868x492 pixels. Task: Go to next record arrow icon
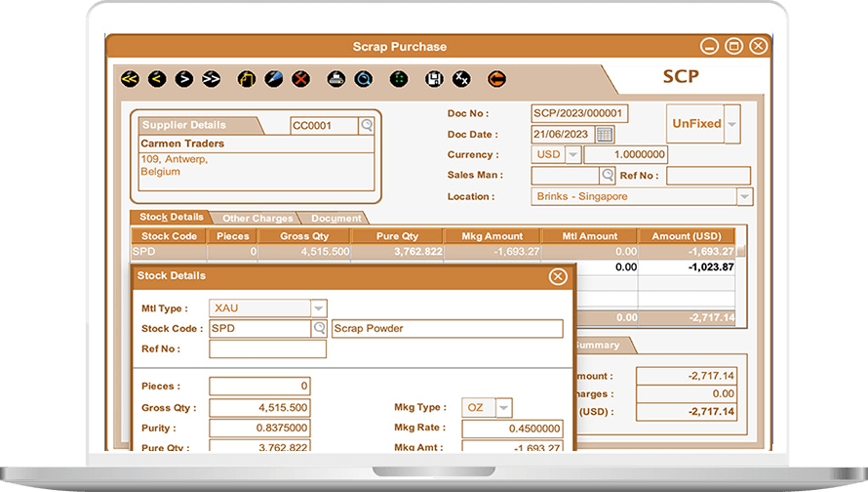(x=184, y=79)
